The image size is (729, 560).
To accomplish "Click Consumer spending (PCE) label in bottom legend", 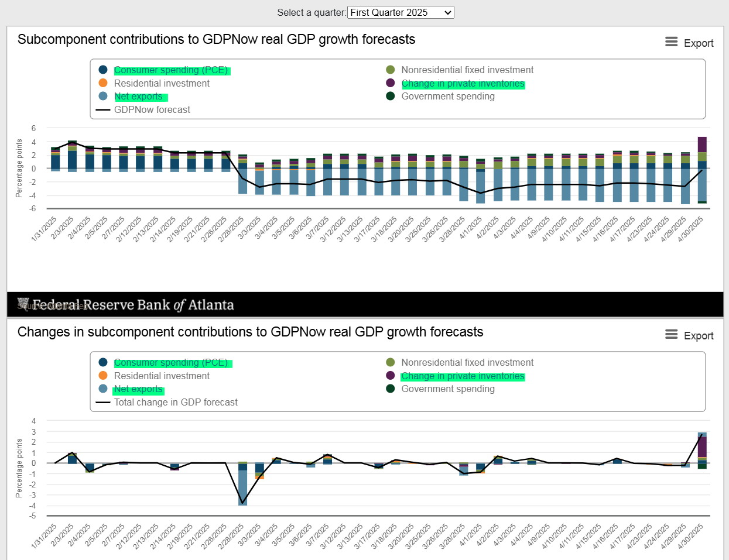I will pyautogui.click(x=171, y=363).
